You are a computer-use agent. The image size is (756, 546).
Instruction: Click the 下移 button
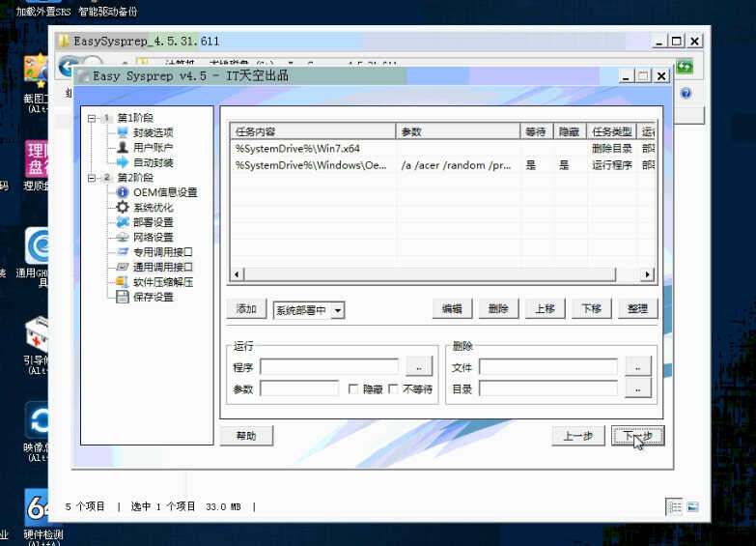(591, 309)
